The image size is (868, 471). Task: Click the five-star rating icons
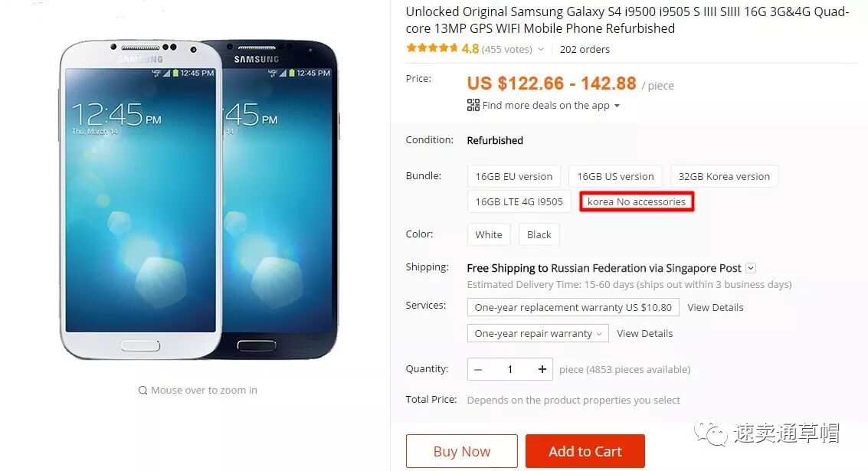pyautogui.click(x=432, y=48)
